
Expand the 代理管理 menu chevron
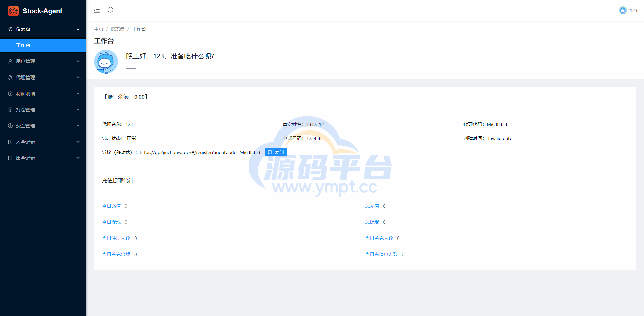tap(78, 77)
